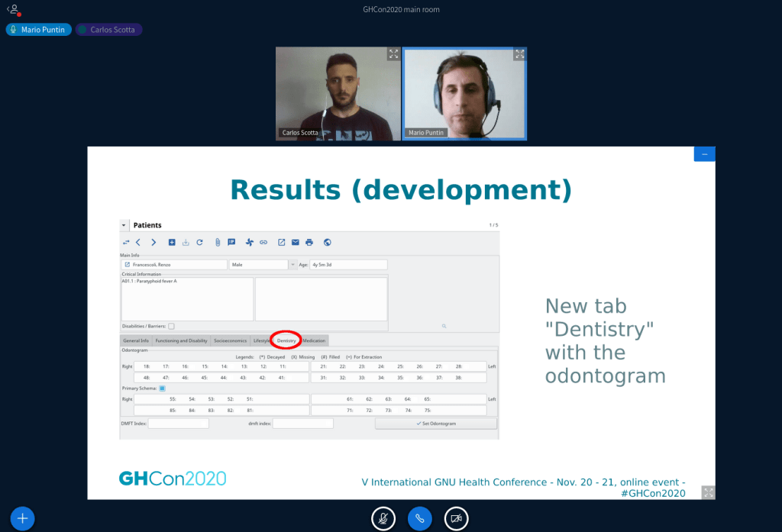Hide the presentation with the minus button
Viewport: 782px width, 532px height.
tap(704, 154)
